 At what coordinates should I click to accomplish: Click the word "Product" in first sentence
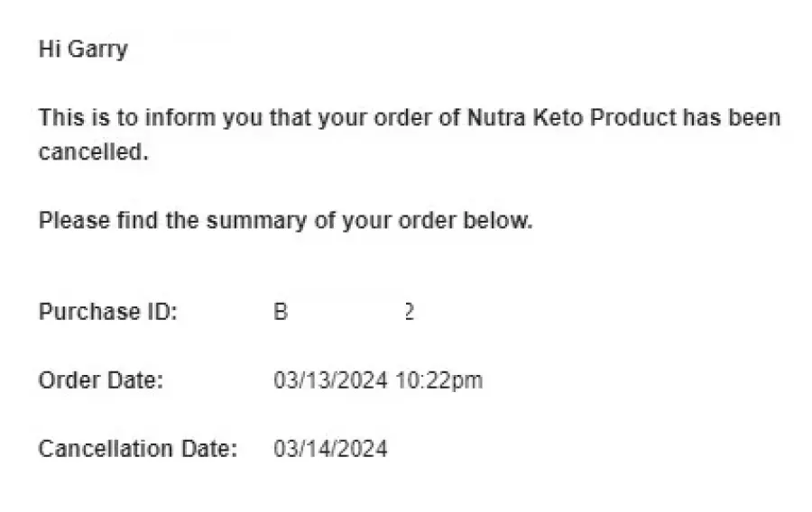point(633,117)
